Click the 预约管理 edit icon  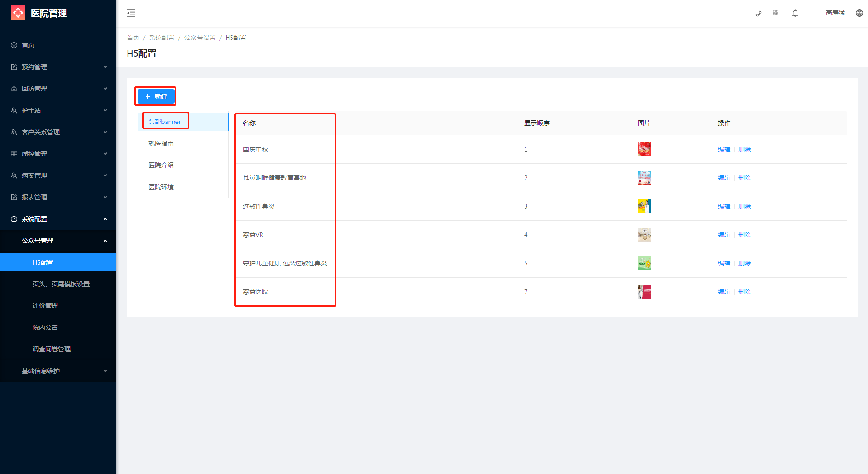click(x=14, y=67)
